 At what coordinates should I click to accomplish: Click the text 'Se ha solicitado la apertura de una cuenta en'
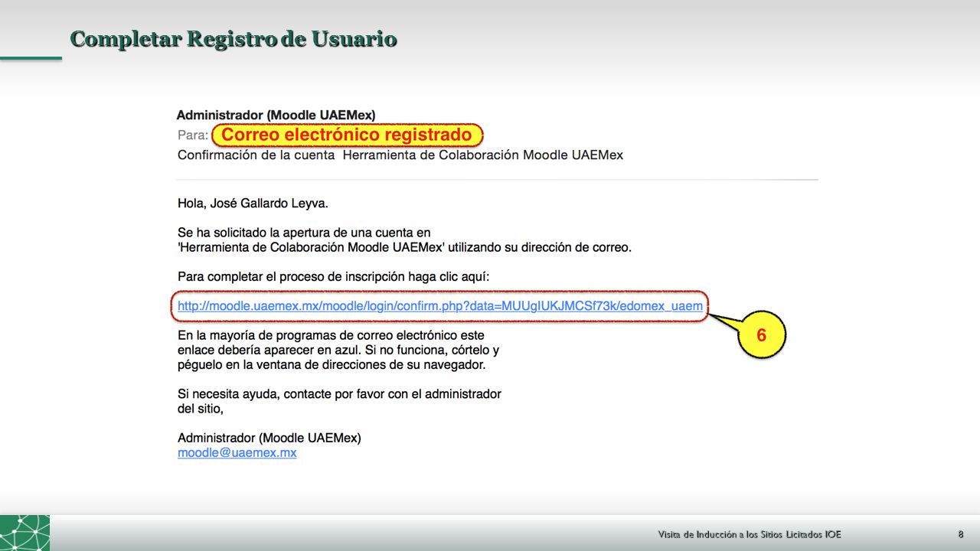(304, 233)
